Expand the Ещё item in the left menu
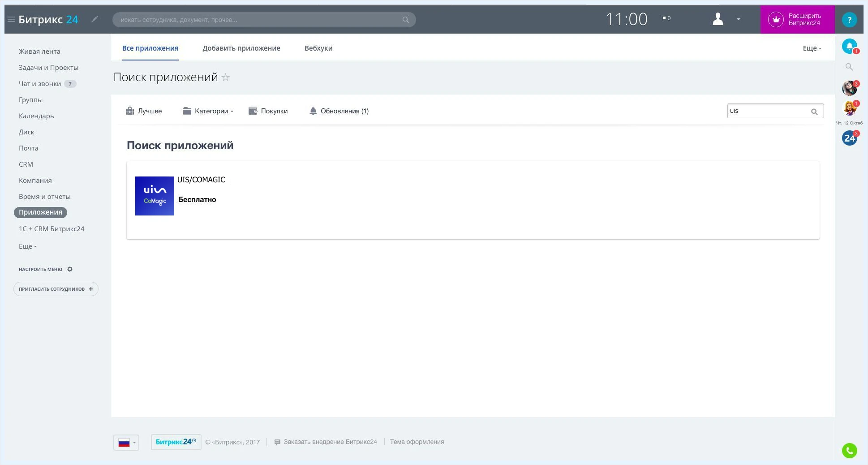 coord(28,246)
